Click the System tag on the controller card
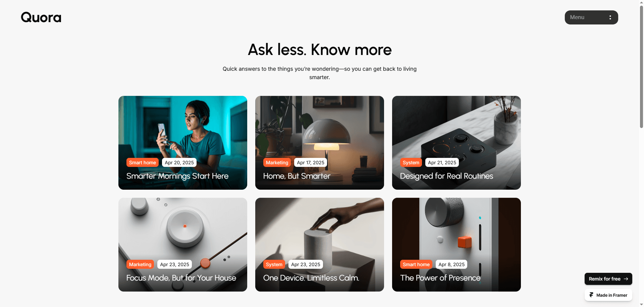 click(x=411, y=163)
